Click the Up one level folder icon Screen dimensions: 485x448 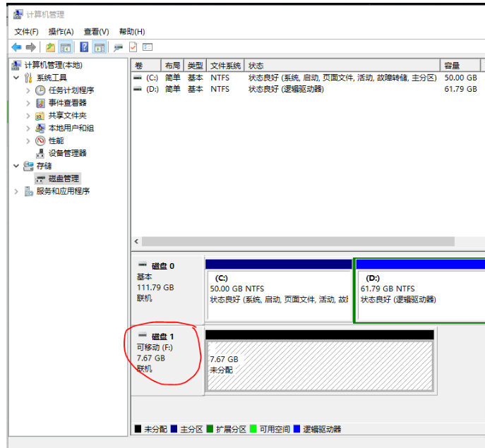tap(50, 47)
